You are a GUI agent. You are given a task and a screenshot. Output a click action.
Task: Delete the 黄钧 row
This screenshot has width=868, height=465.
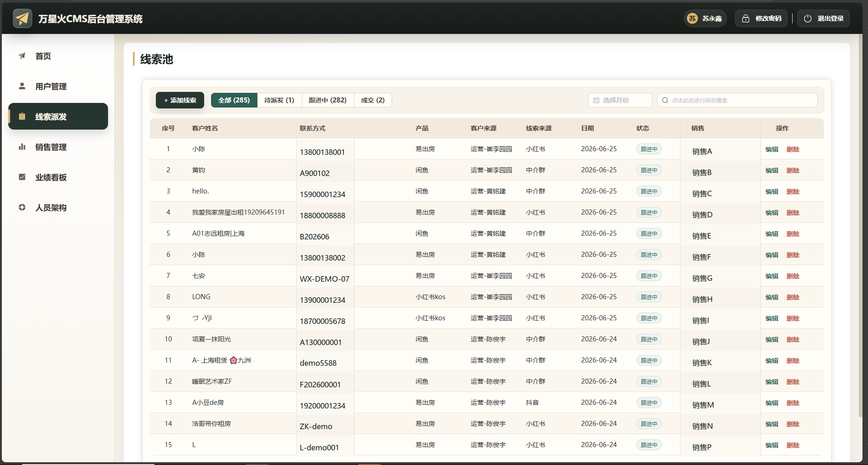[x=793, y=170]
